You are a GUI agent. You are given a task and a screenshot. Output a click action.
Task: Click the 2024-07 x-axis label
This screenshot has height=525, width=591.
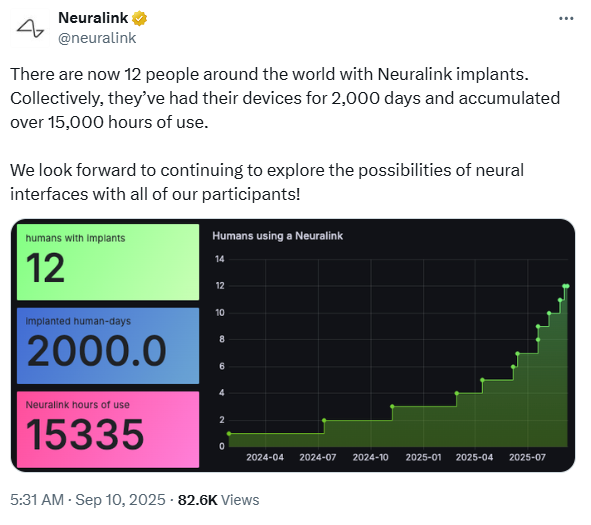point(318,458)
